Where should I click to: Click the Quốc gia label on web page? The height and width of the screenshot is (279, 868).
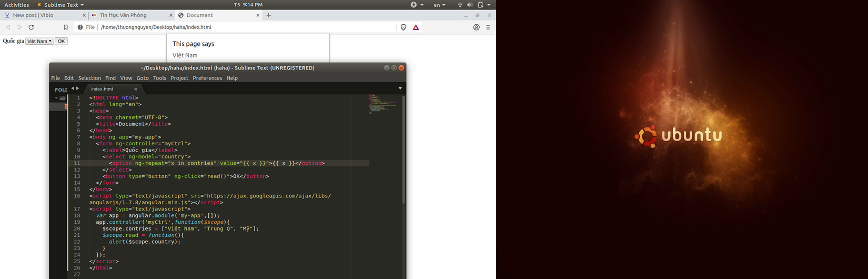(14, 41)
